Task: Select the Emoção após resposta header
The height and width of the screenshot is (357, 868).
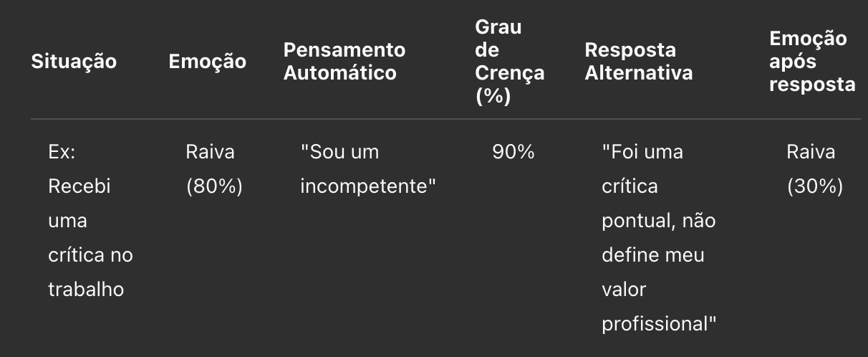Action: 812,62
